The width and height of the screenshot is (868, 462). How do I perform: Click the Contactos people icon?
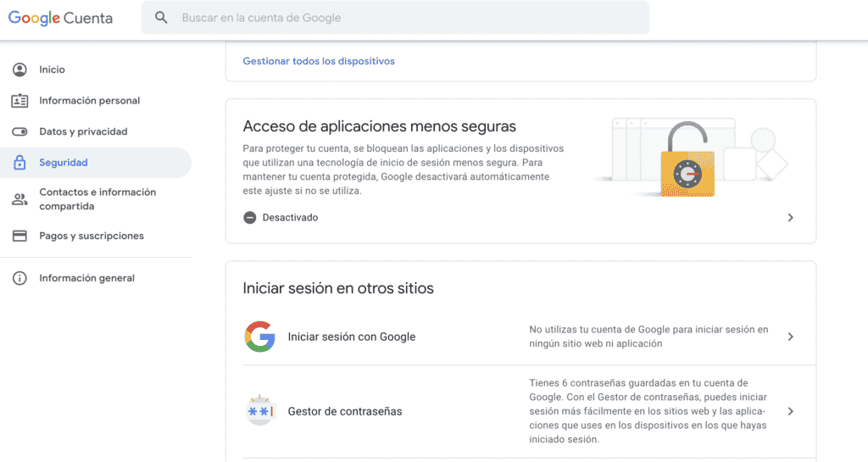19,199
